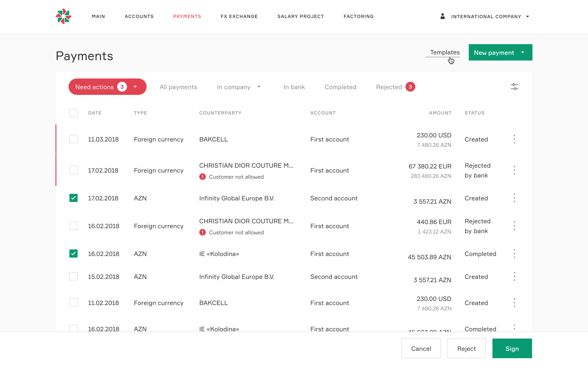Open more options for 67 380.22 EUR payment
The width and height of the screenshot is (588, 368).
pos(514,170)
